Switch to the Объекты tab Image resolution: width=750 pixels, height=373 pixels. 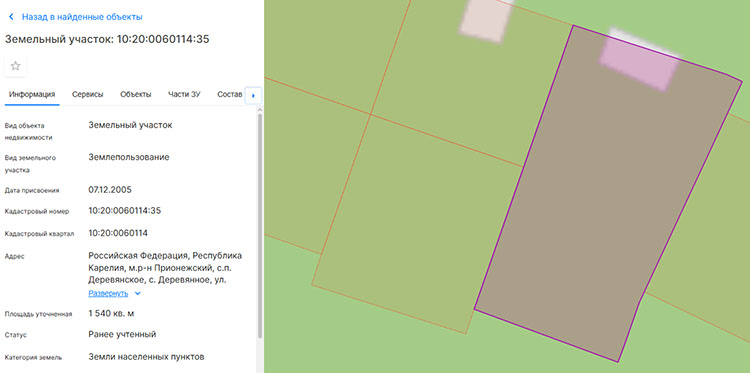click(x=136, y=95)
